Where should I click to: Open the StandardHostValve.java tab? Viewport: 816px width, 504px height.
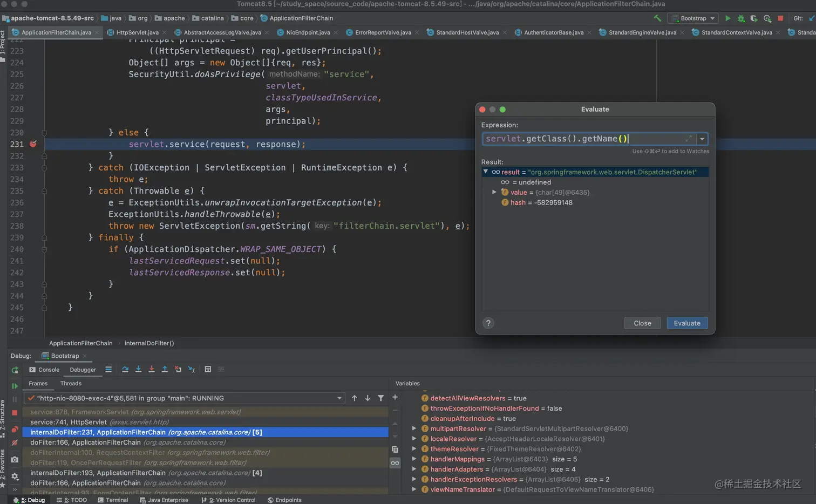pyautogui.click(x=467, y=32)
